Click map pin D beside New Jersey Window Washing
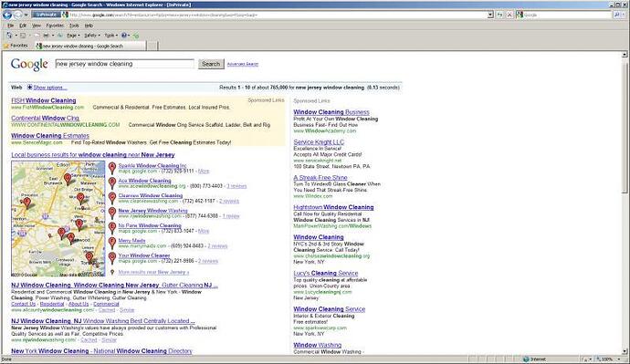This screenshot has width=630, height=364. (x=112, y=213)
